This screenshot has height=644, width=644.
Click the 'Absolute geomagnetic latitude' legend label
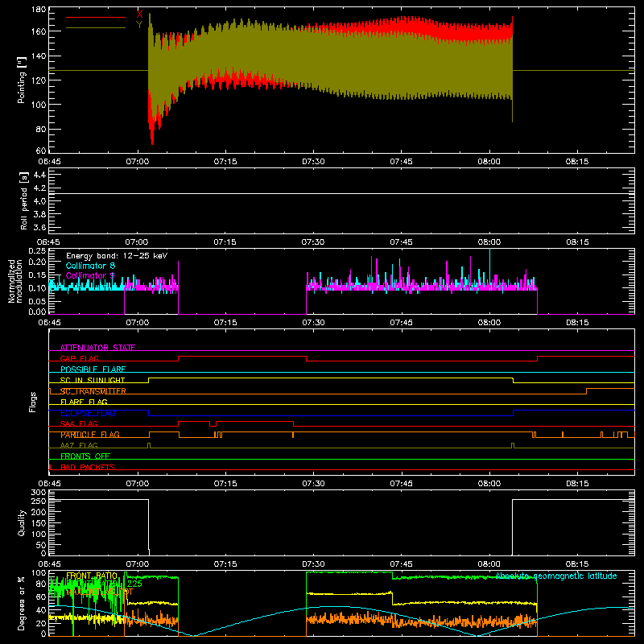coord(556,576)
